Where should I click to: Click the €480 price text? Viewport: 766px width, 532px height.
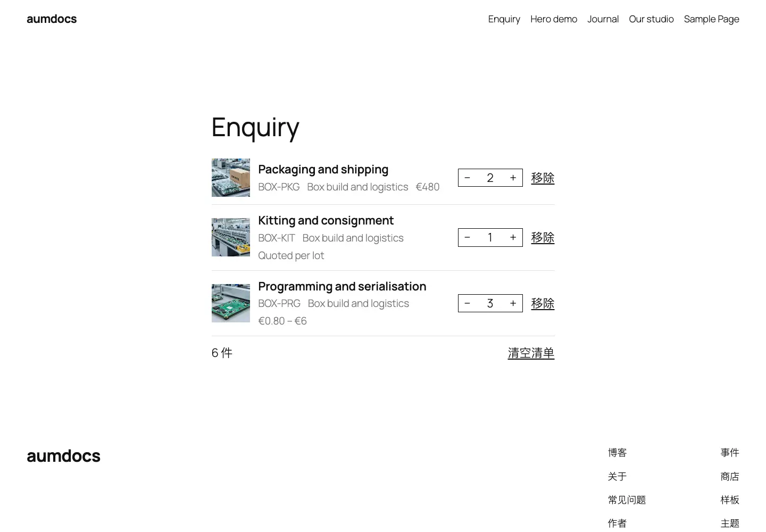pos(428,187)
